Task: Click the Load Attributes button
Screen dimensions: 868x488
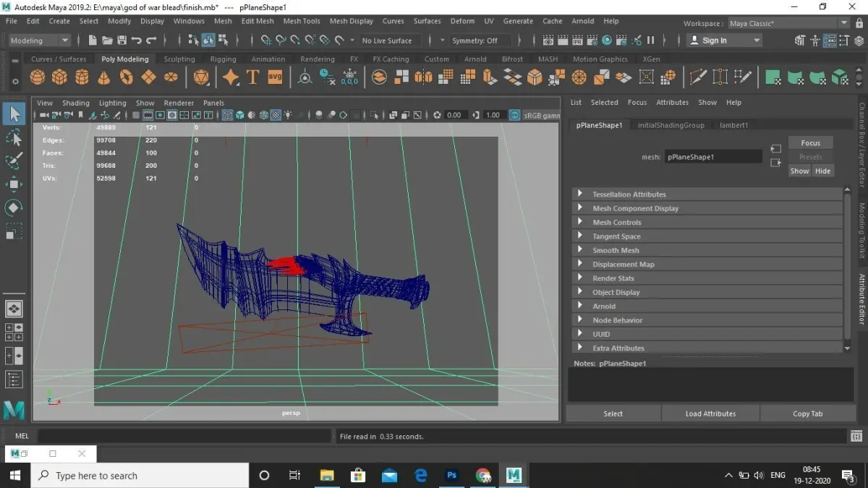Action: point(710,414)
